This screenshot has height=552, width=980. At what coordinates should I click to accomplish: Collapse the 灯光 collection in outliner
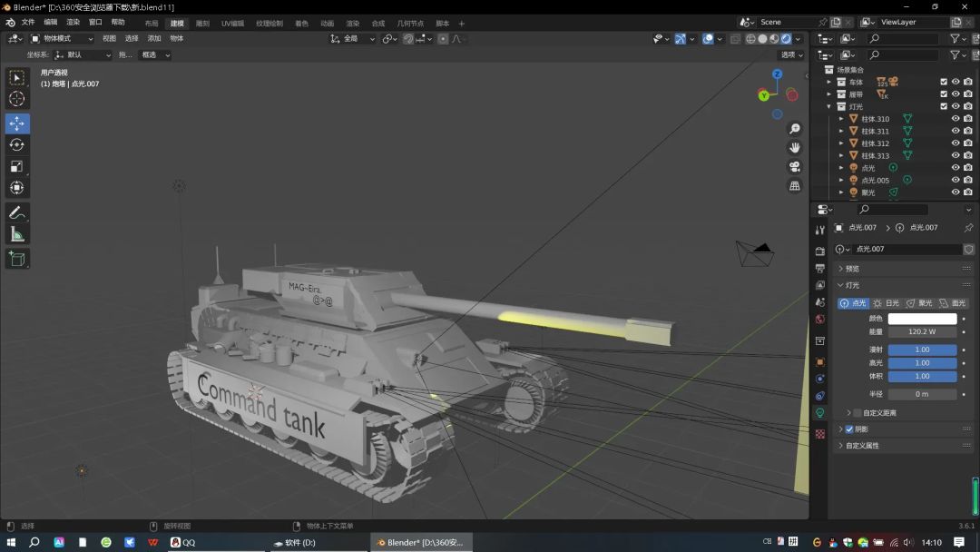(829, 107)
